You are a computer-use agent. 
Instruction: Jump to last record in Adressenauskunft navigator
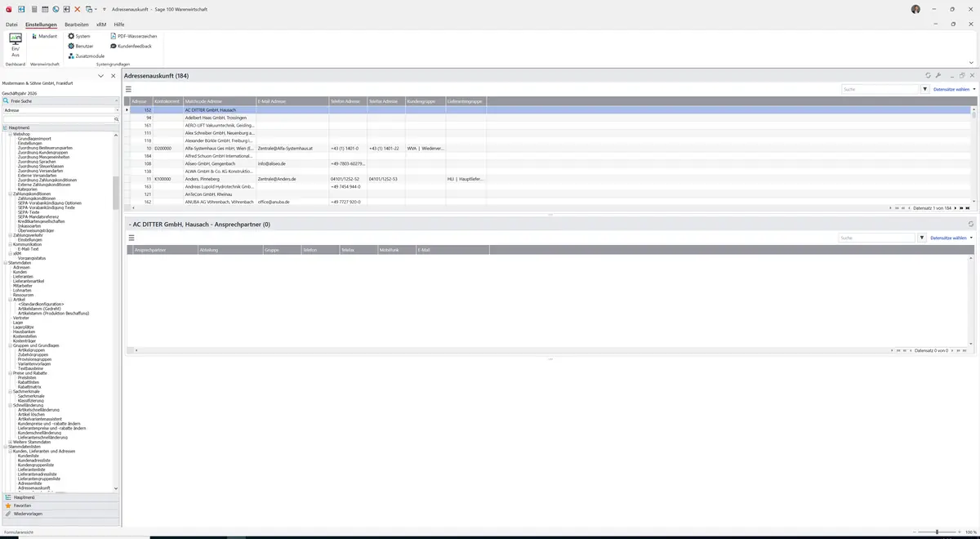coord(968,207)
